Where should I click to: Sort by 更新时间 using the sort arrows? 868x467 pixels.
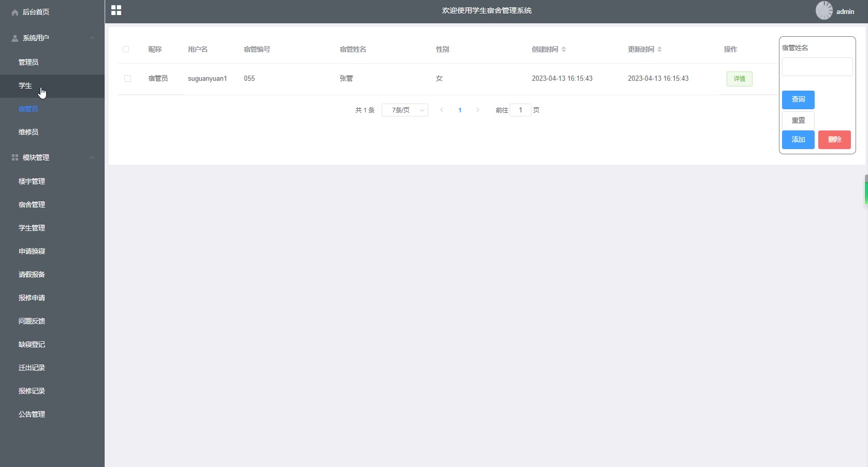point(659,49)
